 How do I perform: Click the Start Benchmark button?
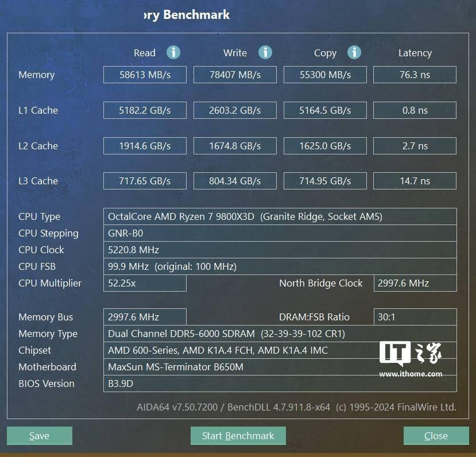click(238, 436)
